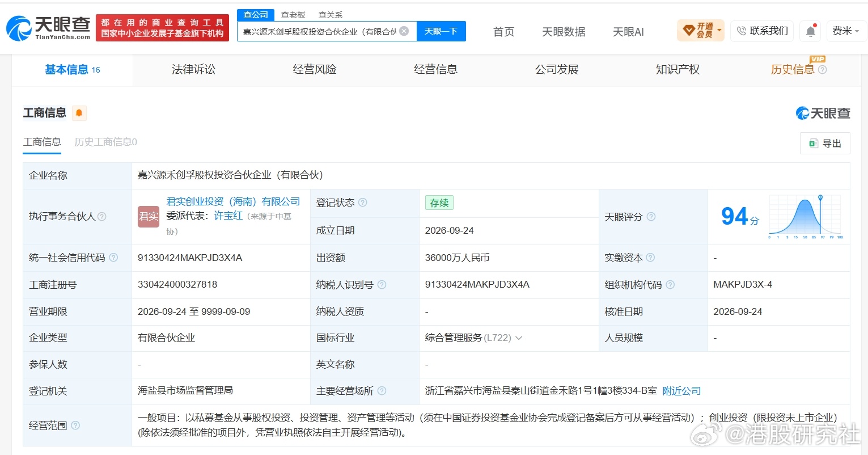
Task: Open 天眼AI in the top navigation
Action: (x=628, y=32)
